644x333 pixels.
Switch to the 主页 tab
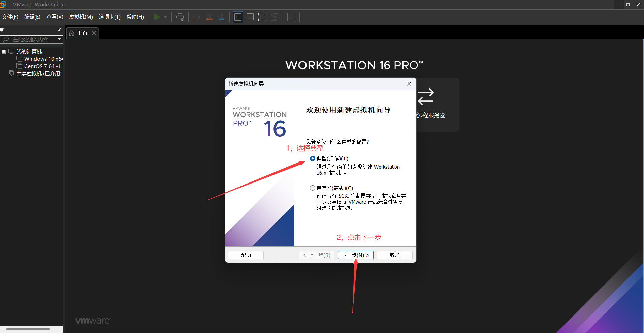pos(82,33)
